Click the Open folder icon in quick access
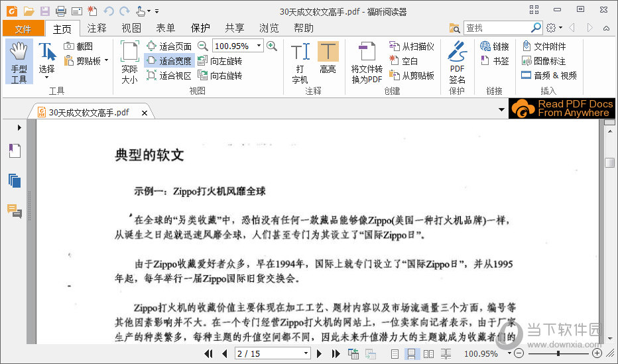618x364 pixels. (x=29, y=11)
